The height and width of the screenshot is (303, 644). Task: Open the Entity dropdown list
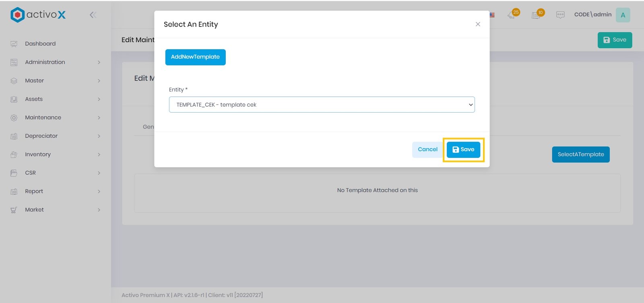click(322, 105)
